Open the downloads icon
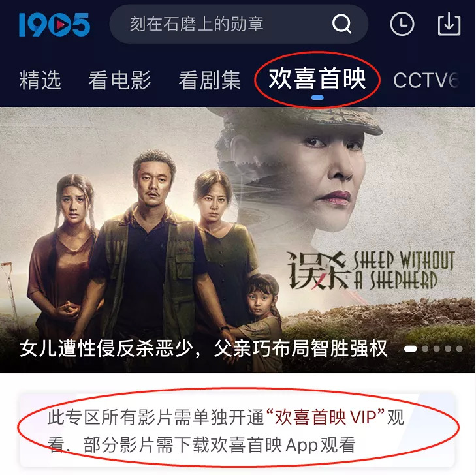Viewport: 476px width, 475px height. [449, 24]
